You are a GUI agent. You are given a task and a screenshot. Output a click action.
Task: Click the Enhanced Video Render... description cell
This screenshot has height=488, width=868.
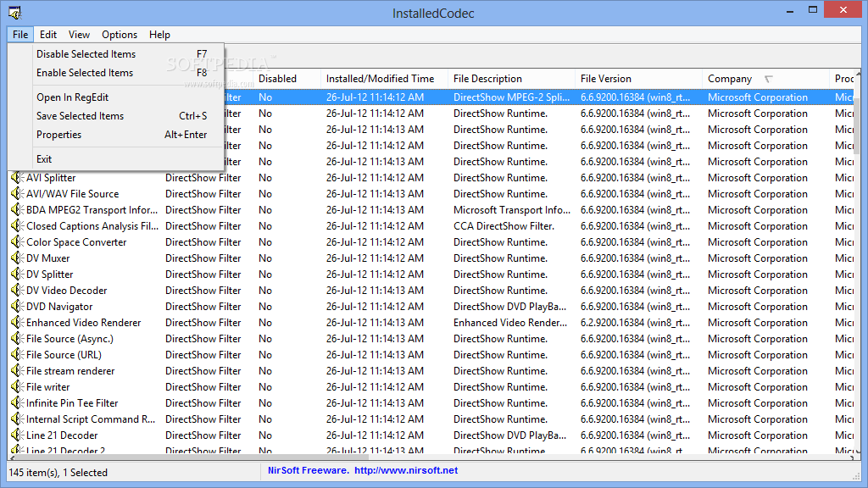pos(511,322)
